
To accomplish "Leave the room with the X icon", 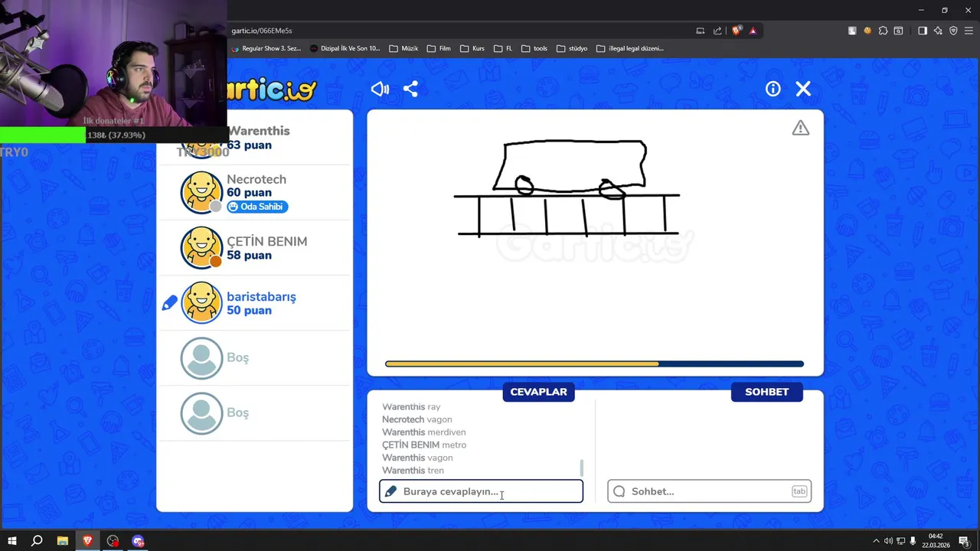I will pos(803,89).
